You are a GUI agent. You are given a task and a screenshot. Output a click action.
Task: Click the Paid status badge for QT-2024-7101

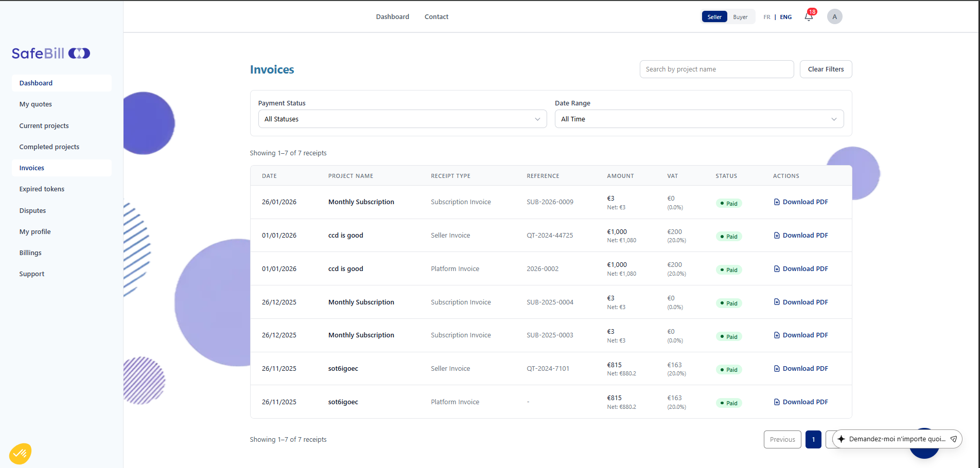click(x=728, y=370)
